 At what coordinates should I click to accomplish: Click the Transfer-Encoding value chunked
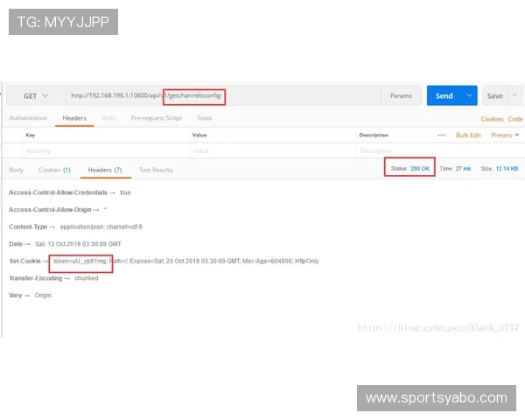(x=87, y=278)
